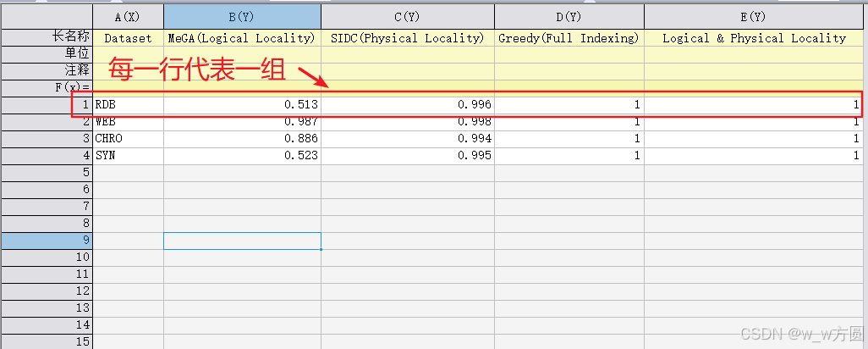
Task: Select row header 4
Action: click(47, 156)
